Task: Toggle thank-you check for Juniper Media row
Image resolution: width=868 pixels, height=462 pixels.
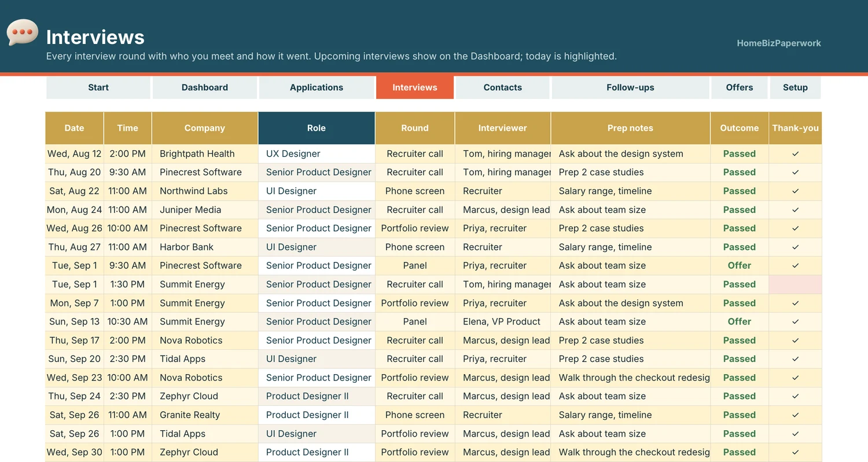Action: (795, 210)
